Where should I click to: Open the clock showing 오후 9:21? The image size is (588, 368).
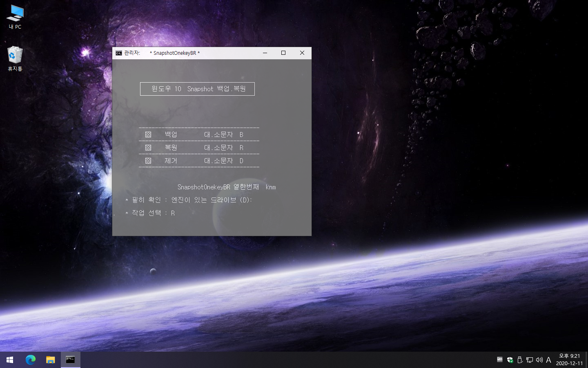(x=570, y=360)
